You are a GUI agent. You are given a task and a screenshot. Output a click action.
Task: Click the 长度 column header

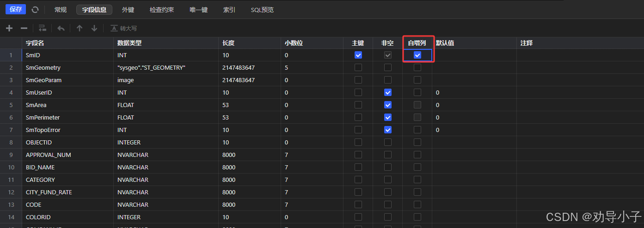click(250, 43)
